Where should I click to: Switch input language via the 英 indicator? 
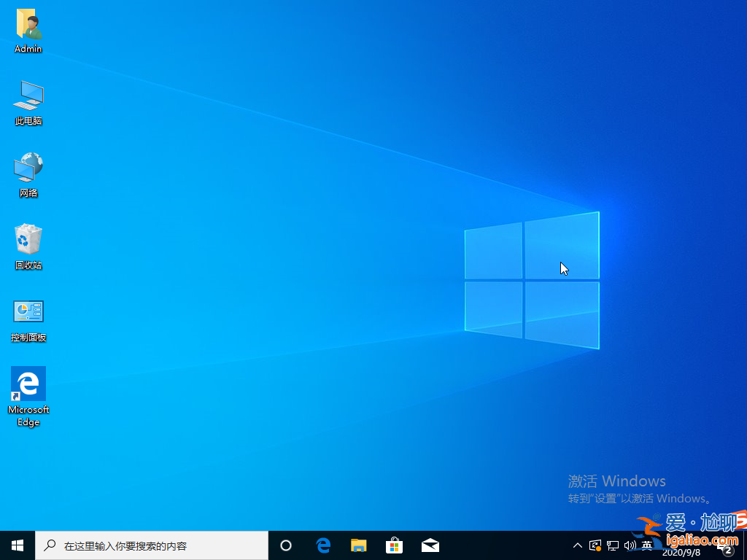(648, 545)
